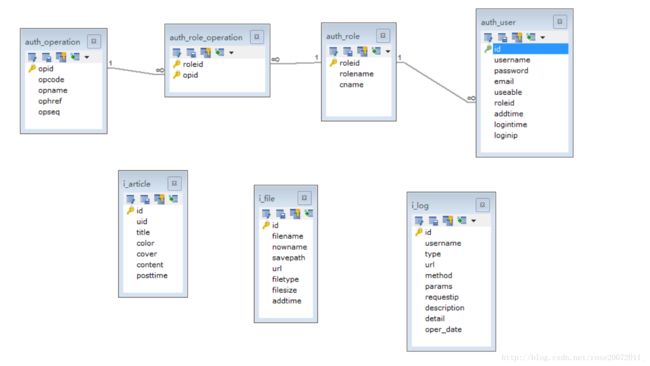Screen dimensions: 650x366
Task: Click third toolbar icon in i_log table
Action: click(x=448, y=221)
